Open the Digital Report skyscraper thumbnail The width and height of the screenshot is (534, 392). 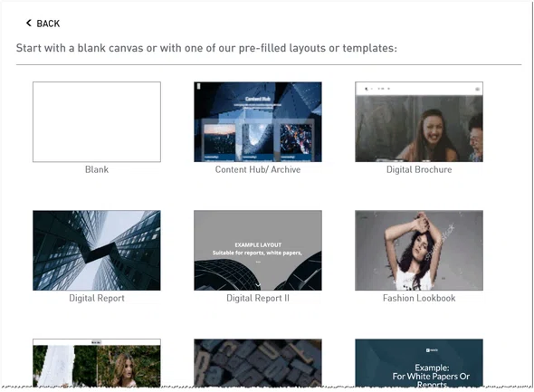[97, 251]
